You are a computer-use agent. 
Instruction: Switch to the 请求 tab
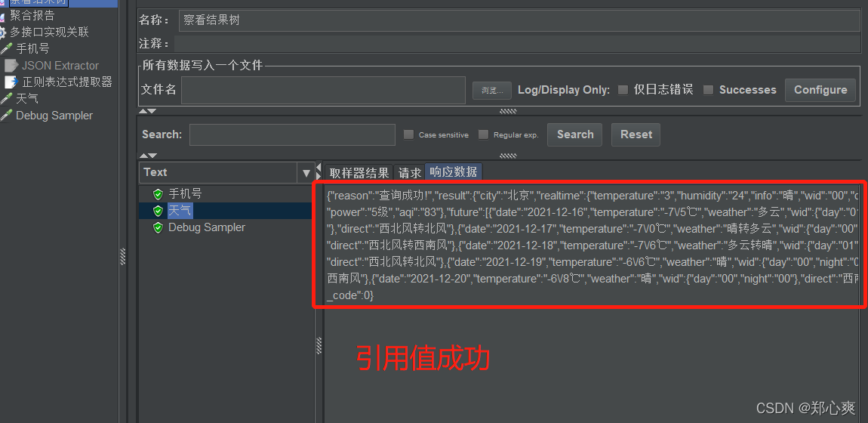point(410,173)
